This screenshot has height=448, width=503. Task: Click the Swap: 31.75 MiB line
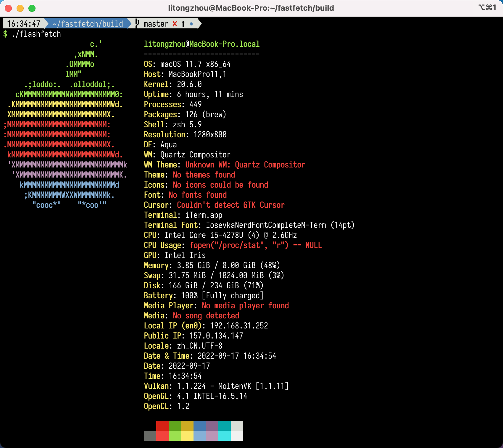tap(214, 275)
